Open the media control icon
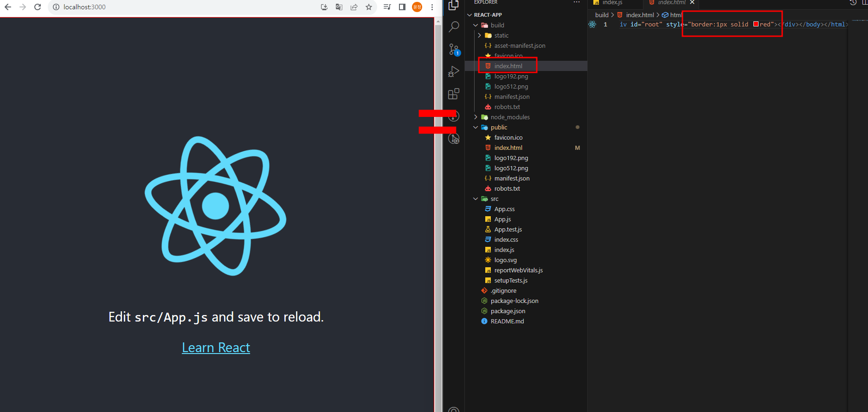 coord(387,7)
